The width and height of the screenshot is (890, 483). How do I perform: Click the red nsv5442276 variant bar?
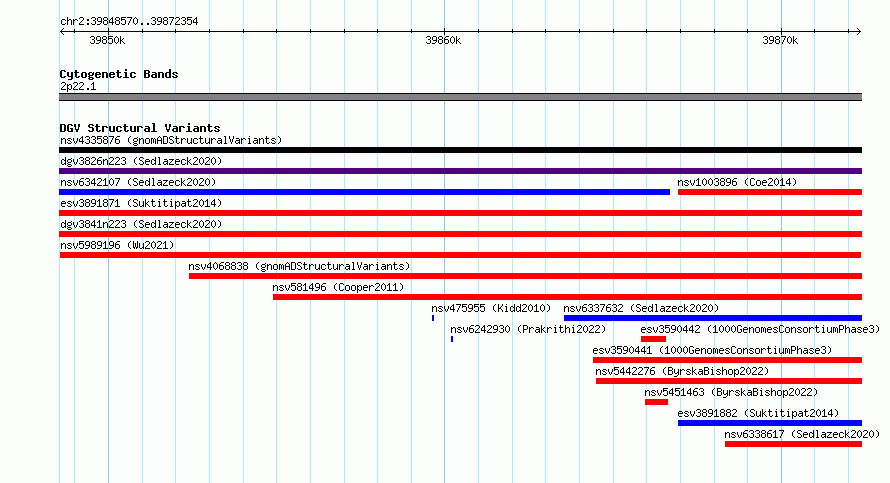(729, 381)
